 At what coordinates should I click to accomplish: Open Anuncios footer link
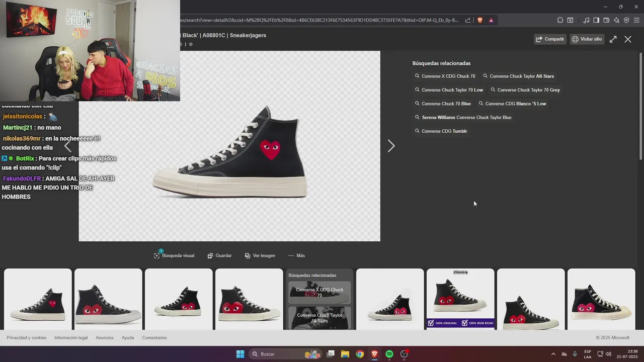click(105, 338)
